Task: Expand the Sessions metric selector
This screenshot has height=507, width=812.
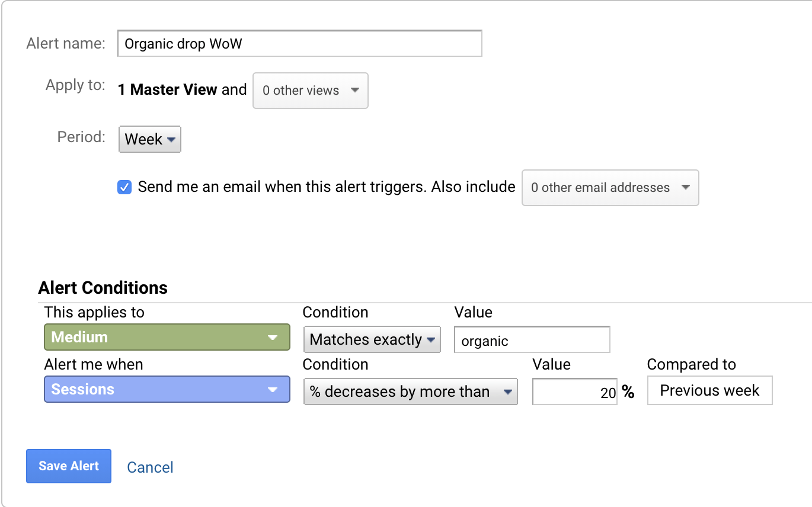Action: click(x=166, y=389)
